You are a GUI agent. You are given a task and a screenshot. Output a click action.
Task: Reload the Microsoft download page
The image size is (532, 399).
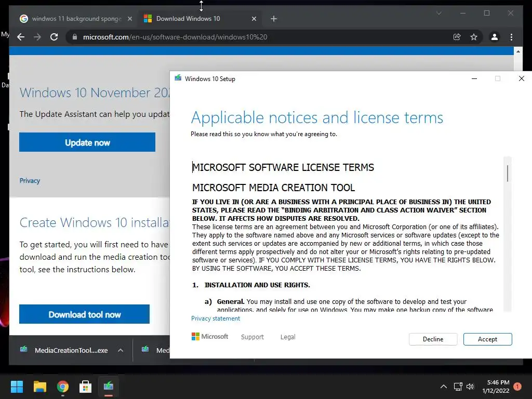54,37
